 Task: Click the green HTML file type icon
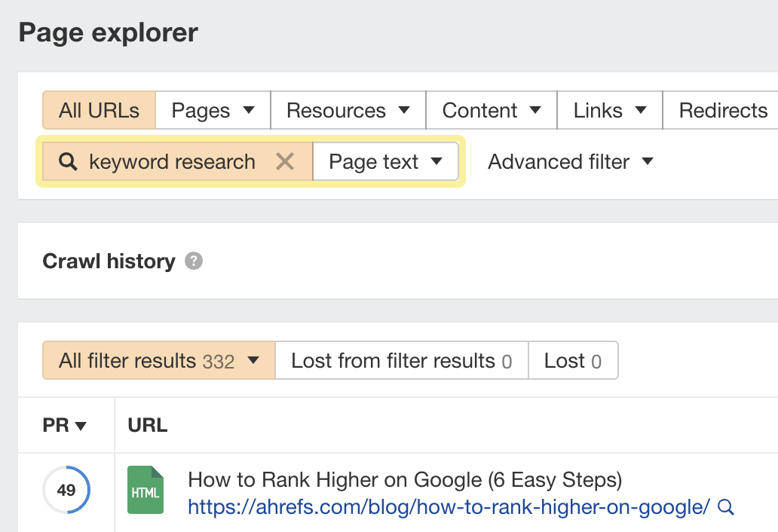pos(145,490)
